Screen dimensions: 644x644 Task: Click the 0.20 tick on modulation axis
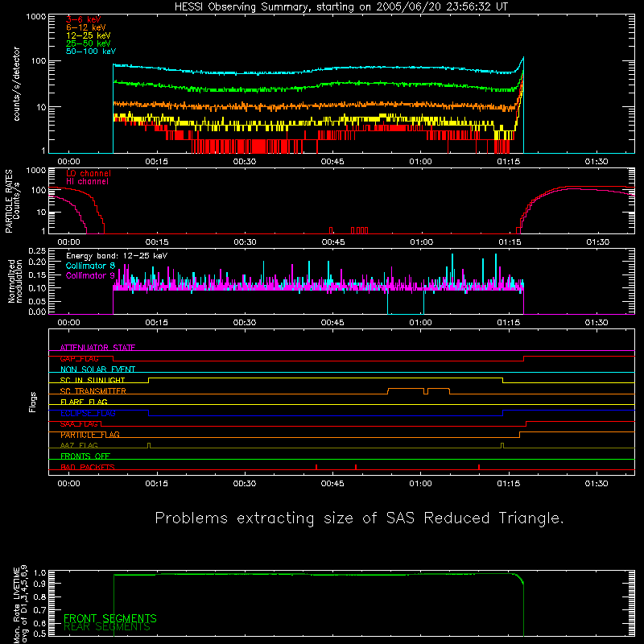pos(37,262)
